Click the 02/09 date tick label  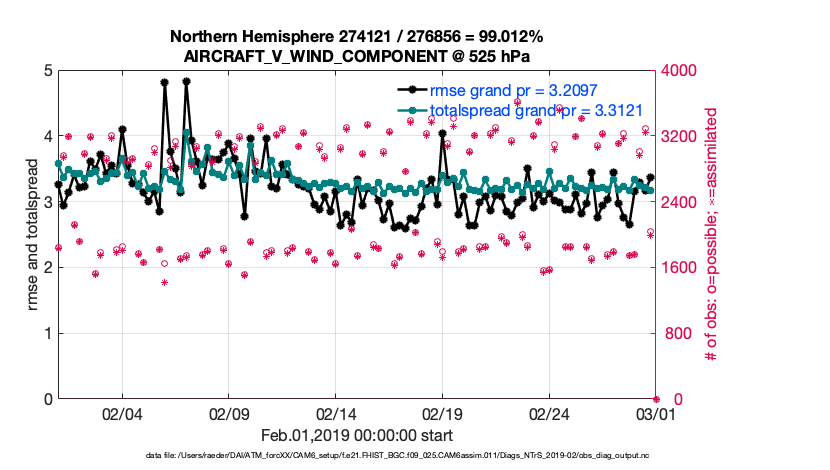(x=229, y=413)
